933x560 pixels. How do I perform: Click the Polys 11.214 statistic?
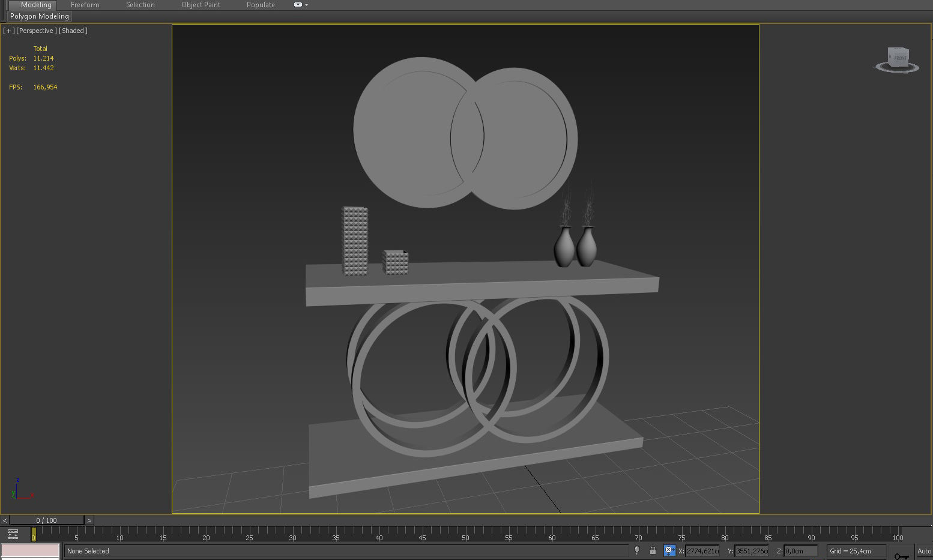coord(31,58)
